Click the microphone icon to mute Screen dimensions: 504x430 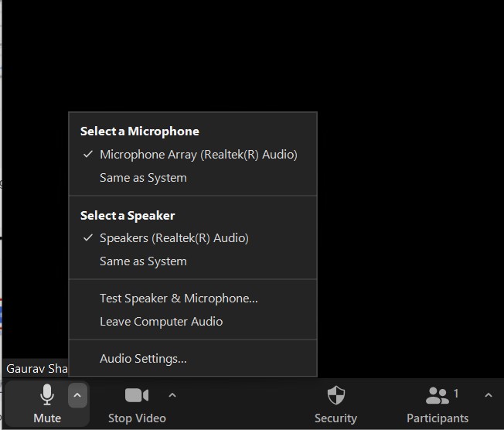(x=47, y=395)
